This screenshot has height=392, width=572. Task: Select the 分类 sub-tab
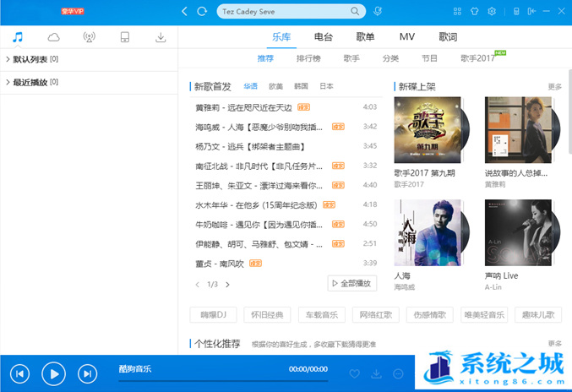390,58
